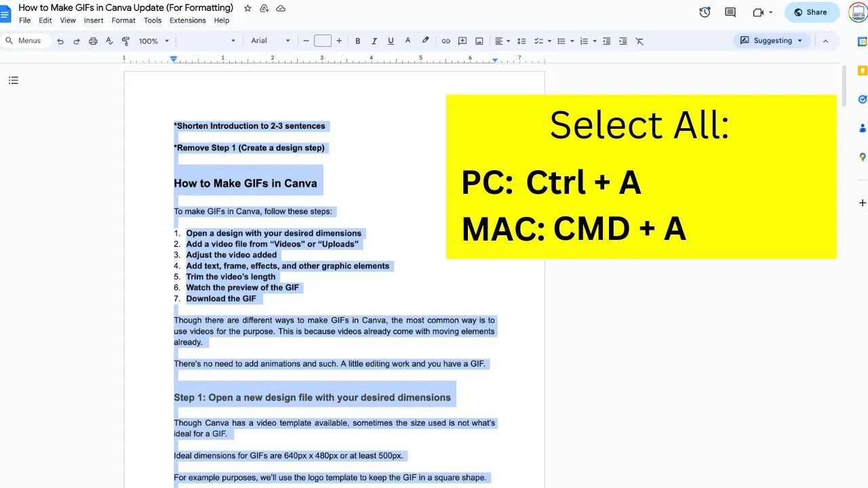
Task: Select the paint format tool
Action: [125, 41]
